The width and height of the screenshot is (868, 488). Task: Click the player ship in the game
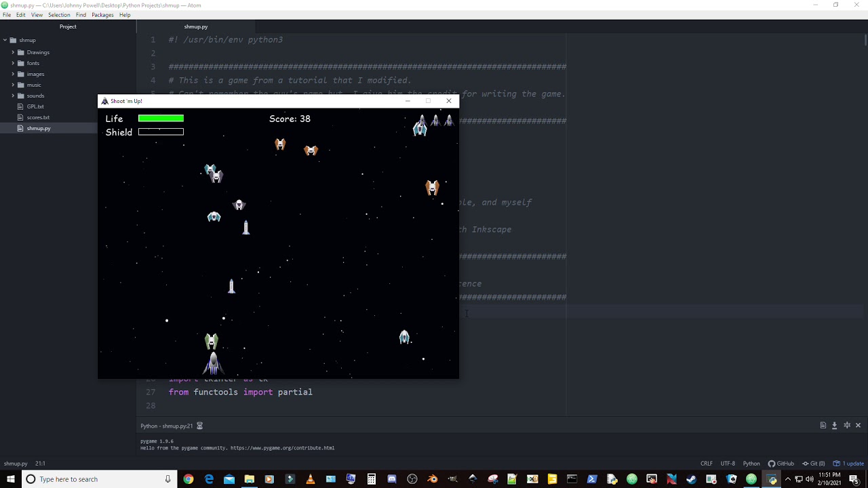pyautogui.click(x=213, y=363)
